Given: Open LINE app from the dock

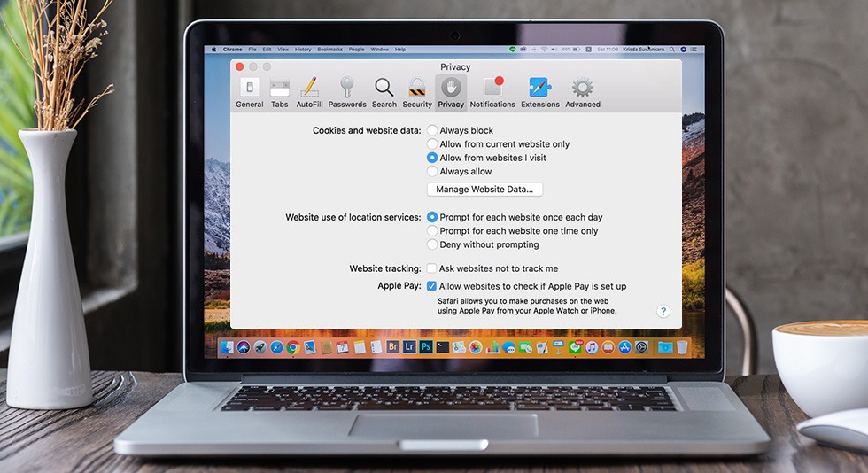Looking at the screenshot, I should (575, 347).
